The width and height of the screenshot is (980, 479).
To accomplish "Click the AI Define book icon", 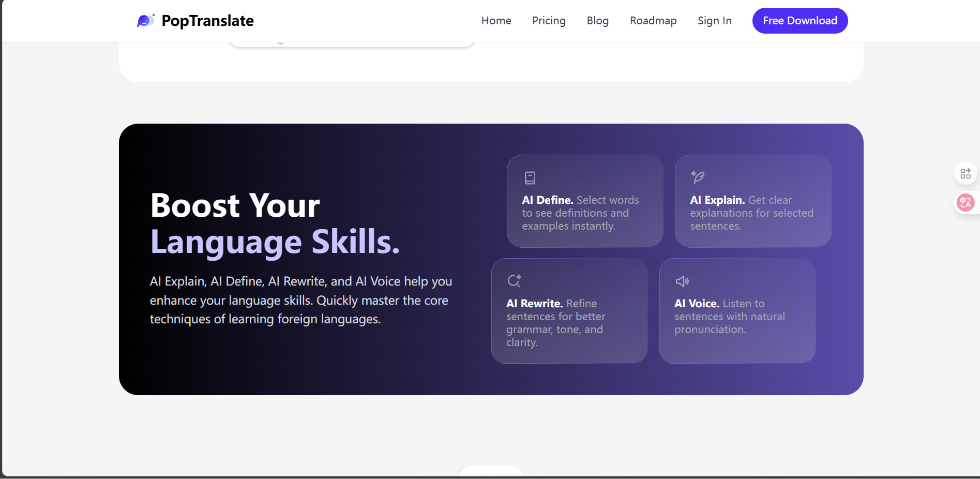I will (x=530, y=178).
